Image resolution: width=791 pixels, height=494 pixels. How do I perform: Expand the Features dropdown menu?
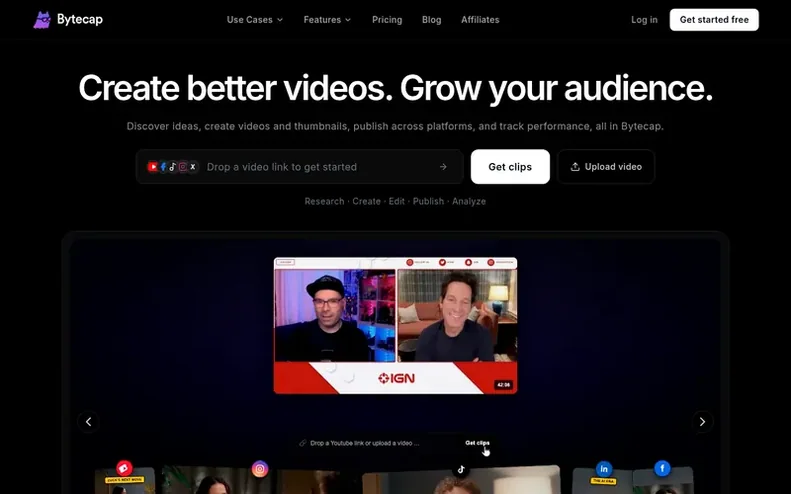[327, 20]
